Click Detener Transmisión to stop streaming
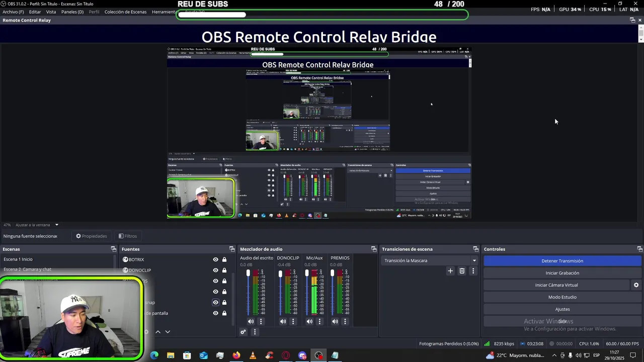This screenshot has height=362, width=644. (562, 261)
